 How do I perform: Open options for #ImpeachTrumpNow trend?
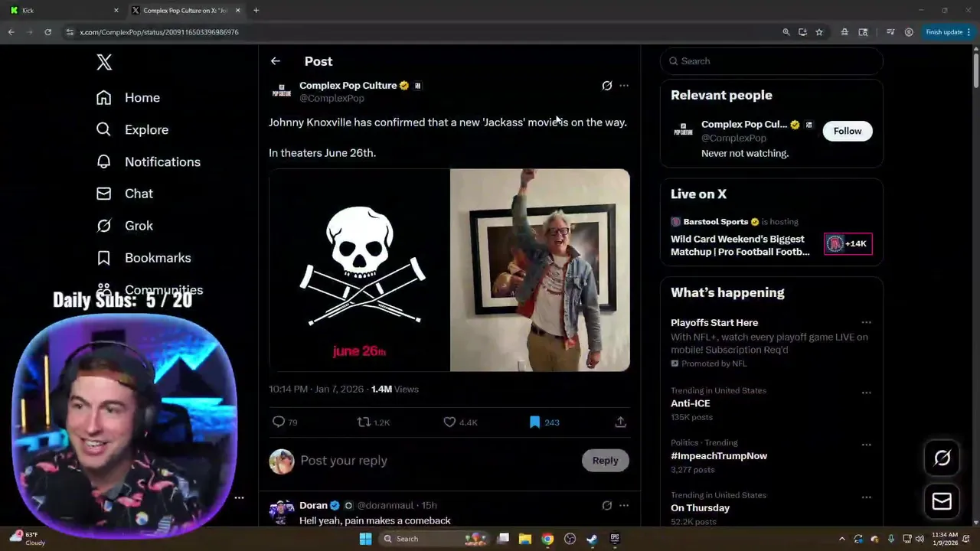click(866, 445)
